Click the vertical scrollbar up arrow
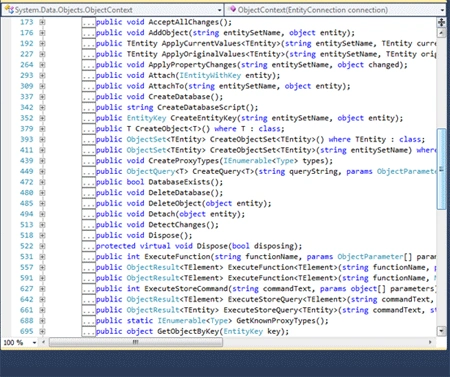450x377 pixels. (x=441, y=33)
